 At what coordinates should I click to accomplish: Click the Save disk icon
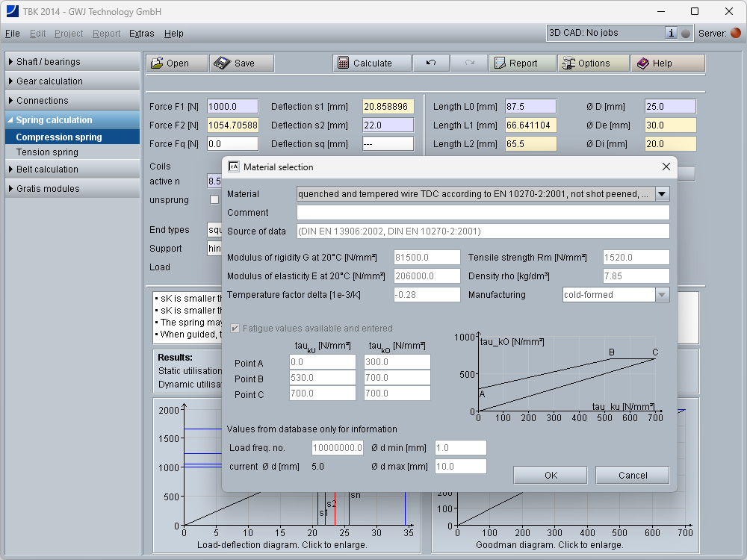pyautogui.click(x=222, y=63)
